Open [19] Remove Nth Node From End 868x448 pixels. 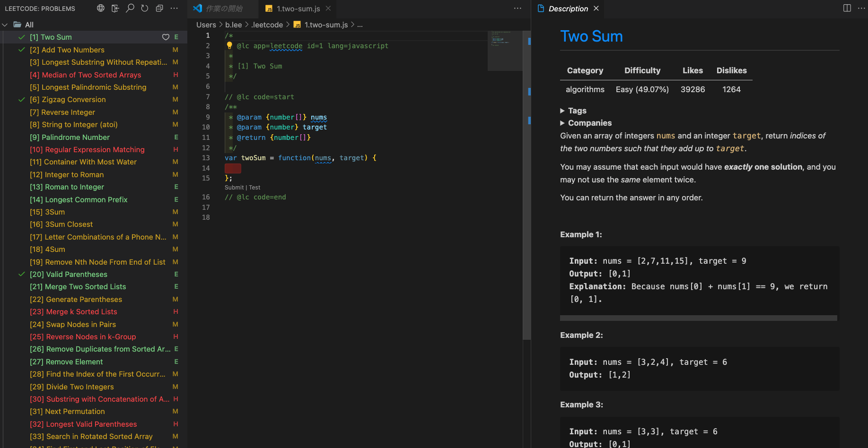(x=95, y=262)
